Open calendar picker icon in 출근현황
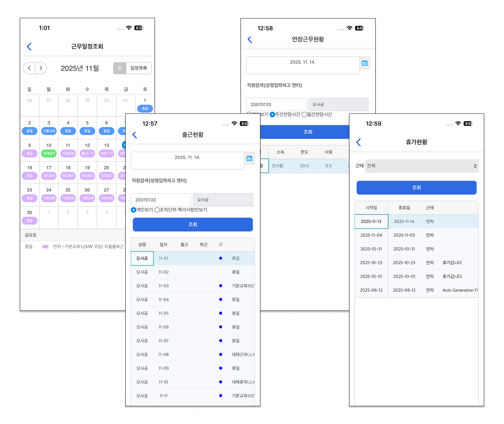 [249, 158]
